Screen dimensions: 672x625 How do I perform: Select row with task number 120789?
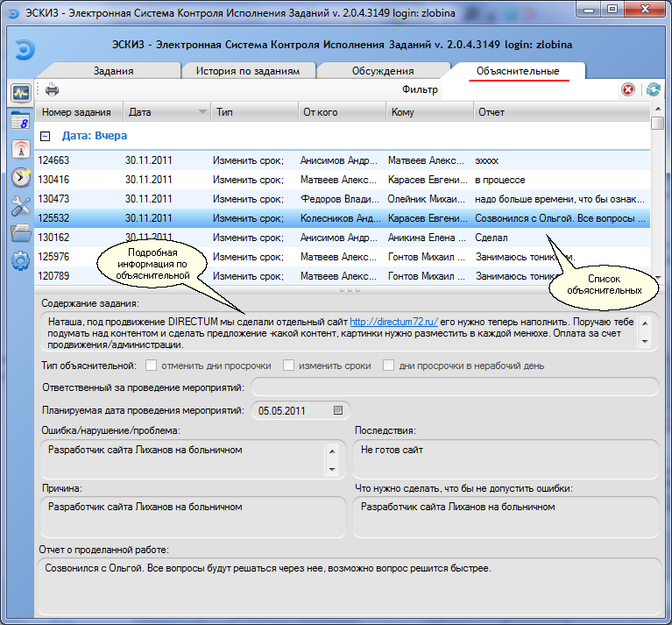[342, 275]
